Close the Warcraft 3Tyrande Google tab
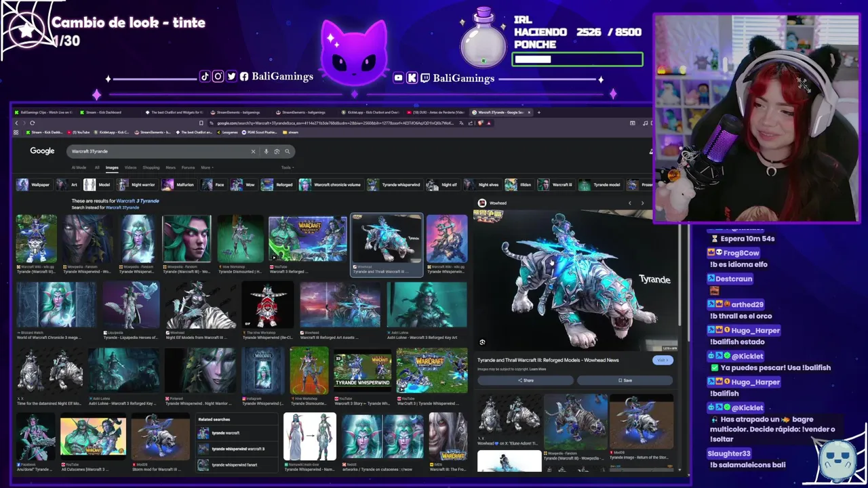This screenshot has width=868, height=488. (x=530, y=113)
